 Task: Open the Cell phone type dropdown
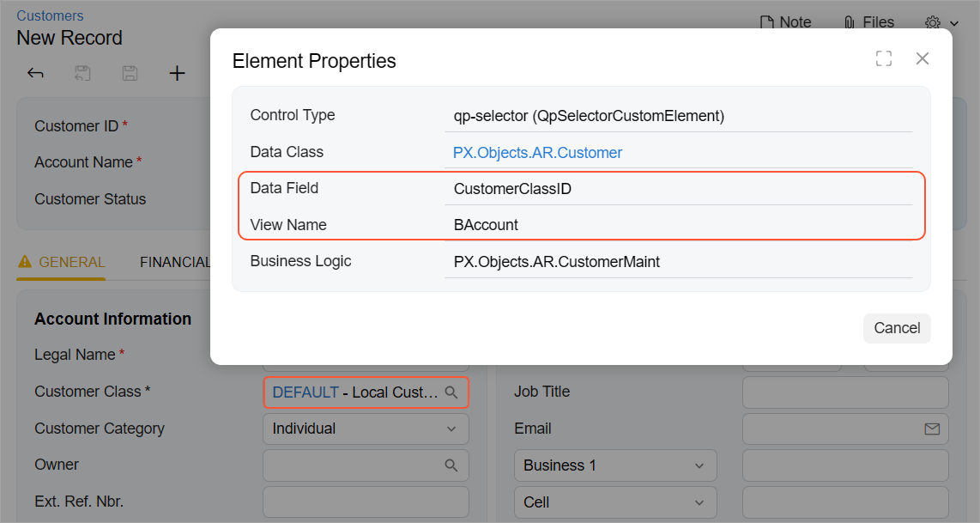[614, 502]
